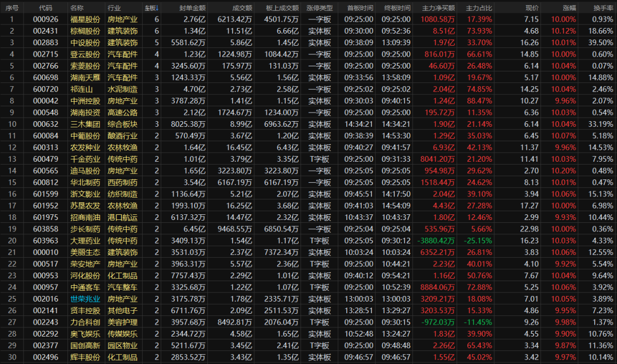Viewport: 617px width, 364px height.
Task: Open the stock 湖南天雁
Action: point(85,78)
